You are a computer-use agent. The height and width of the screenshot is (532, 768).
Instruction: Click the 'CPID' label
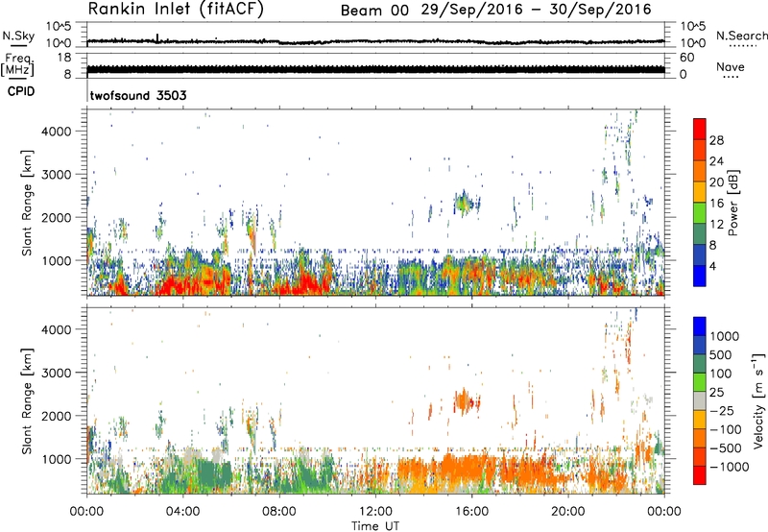[x=21, y=91]
